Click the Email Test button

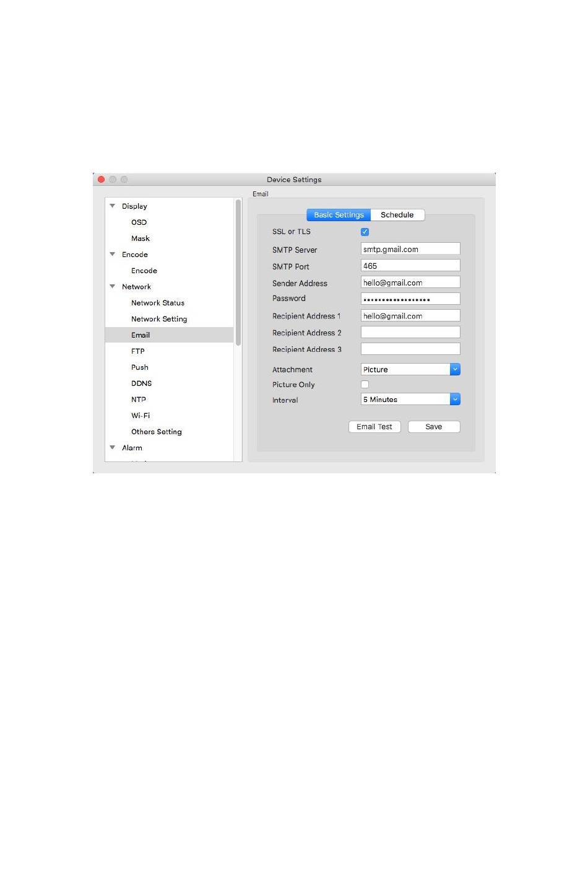(374, 427)
